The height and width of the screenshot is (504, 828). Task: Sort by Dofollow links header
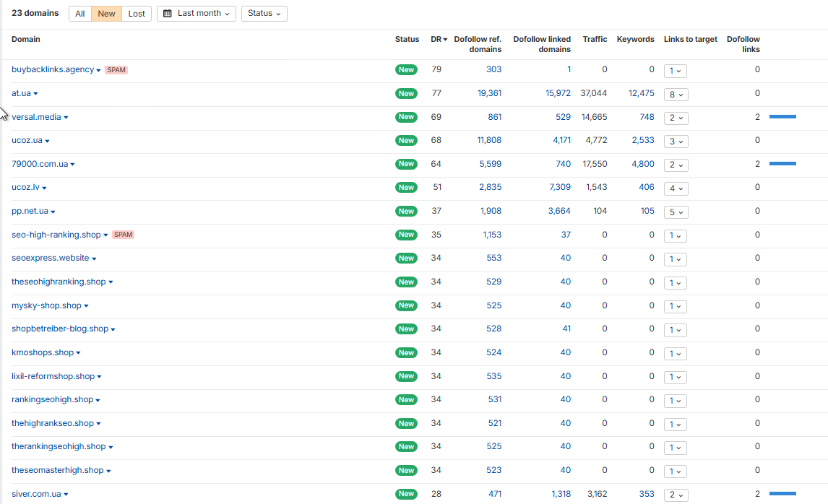(x=743, y=44)
